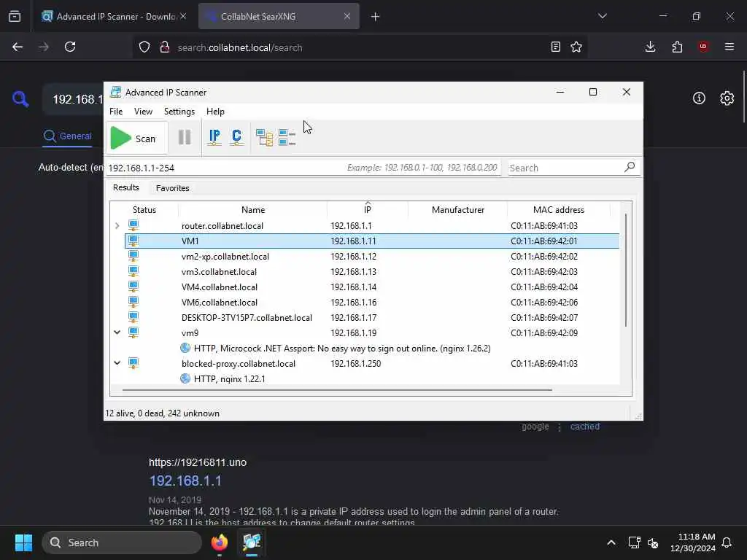Click the Pause scan icon
Screen dimensions: 747x560
pos(185,138)
